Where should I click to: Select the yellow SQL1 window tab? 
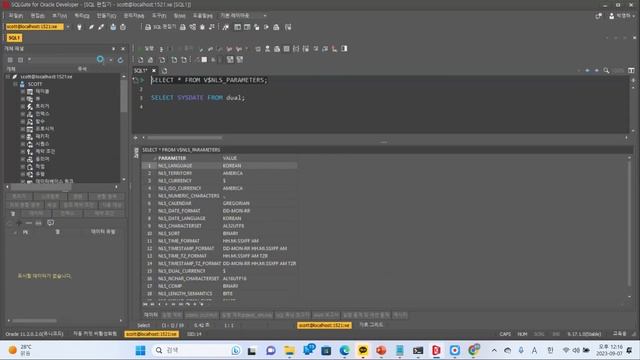pos(14,38)
